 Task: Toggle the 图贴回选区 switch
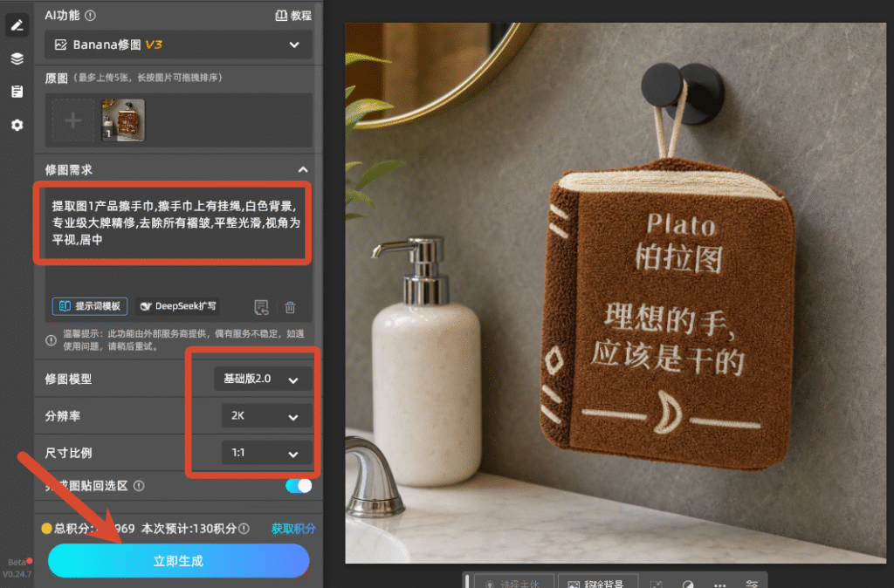point(299,485)
